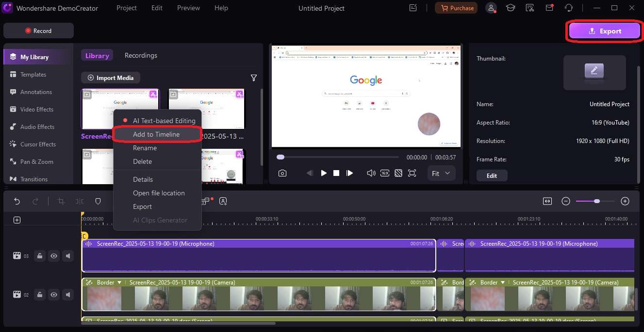Open Cursor Effects in the sidebar
The width and height of the screenshot is (644, 332).
click(38, 144)
